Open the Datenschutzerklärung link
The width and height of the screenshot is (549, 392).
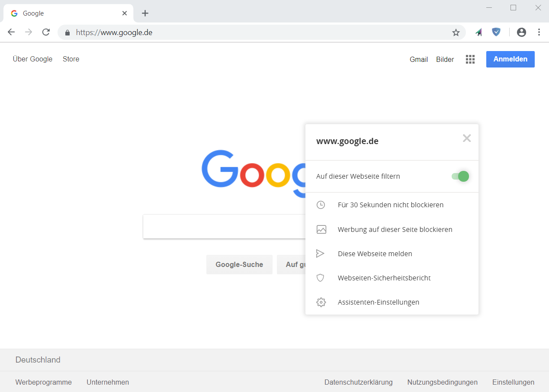(x=359, y=382)
